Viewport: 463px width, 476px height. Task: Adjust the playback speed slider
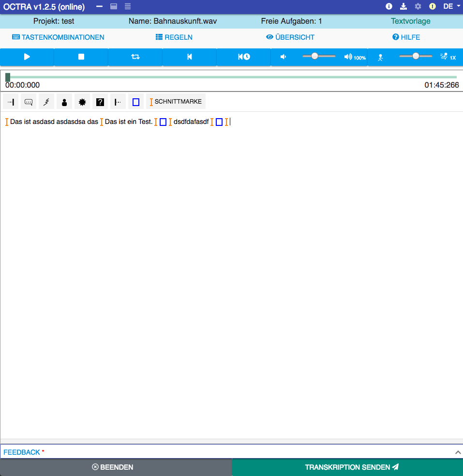click(415, 56)
